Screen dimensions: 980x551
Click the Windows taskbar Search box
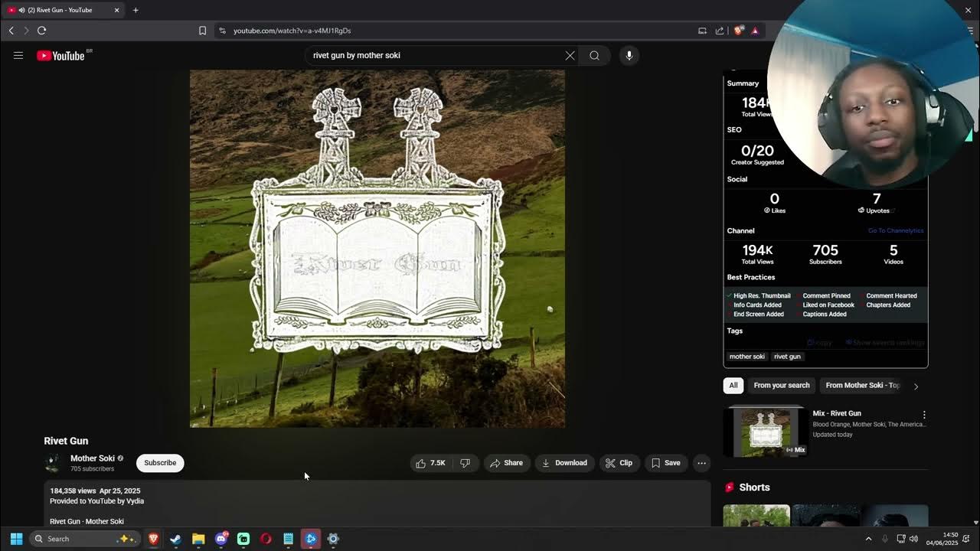click(x=84, y=539)
